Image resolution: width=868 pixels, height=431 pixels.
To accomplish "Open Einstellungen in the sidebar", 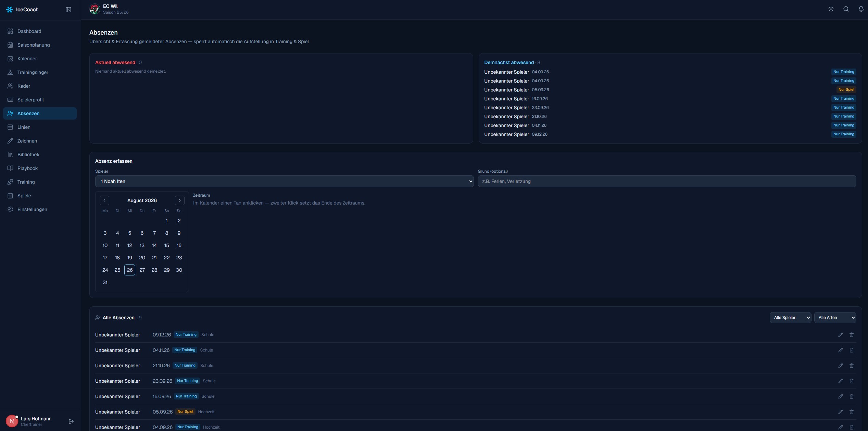I will point(40,209).
